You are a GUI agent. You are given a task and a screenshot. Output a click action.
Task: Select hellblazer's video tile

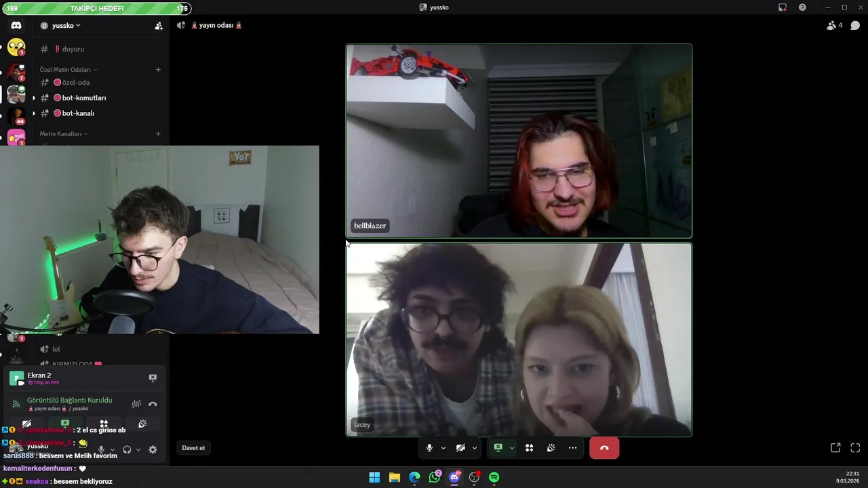pos(519,141)
